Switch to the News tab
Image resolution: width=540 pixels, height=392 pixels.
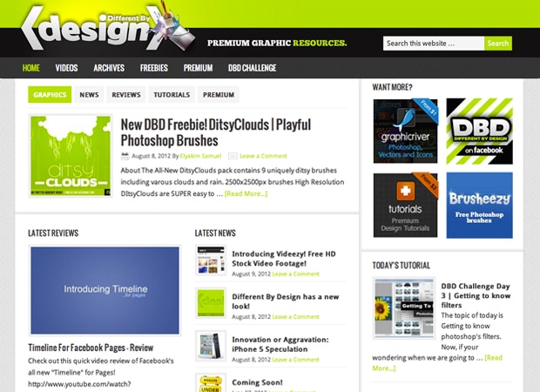click(x=89, y=94)
